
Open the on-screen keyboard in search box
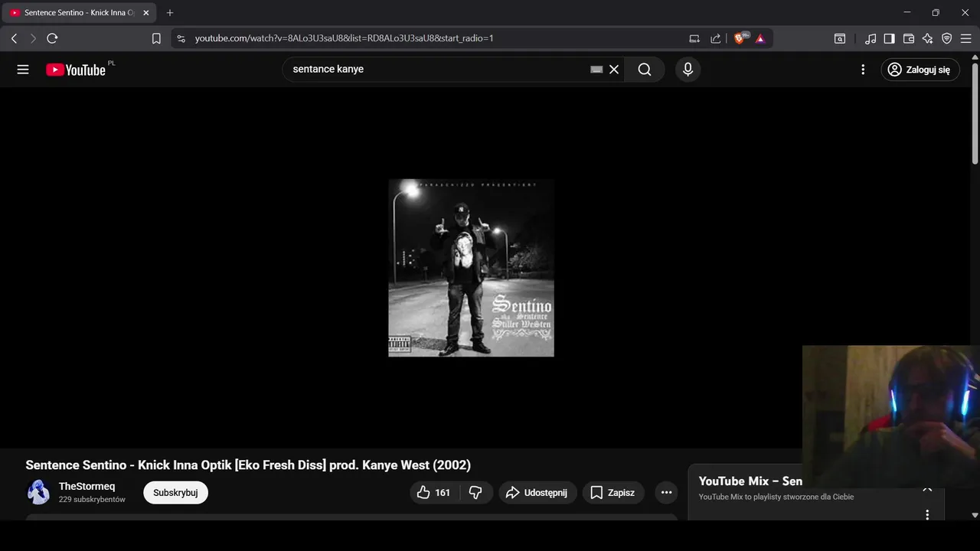tap(596, 70)
